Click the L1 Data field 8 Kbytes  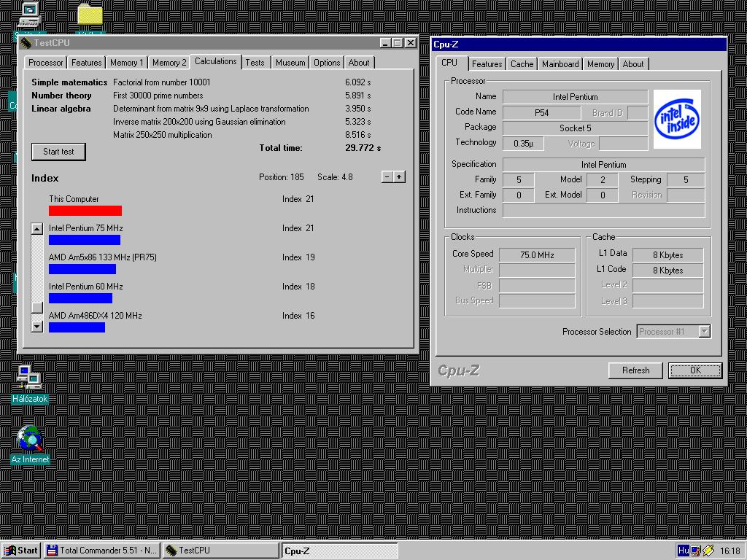click(668, 254)
